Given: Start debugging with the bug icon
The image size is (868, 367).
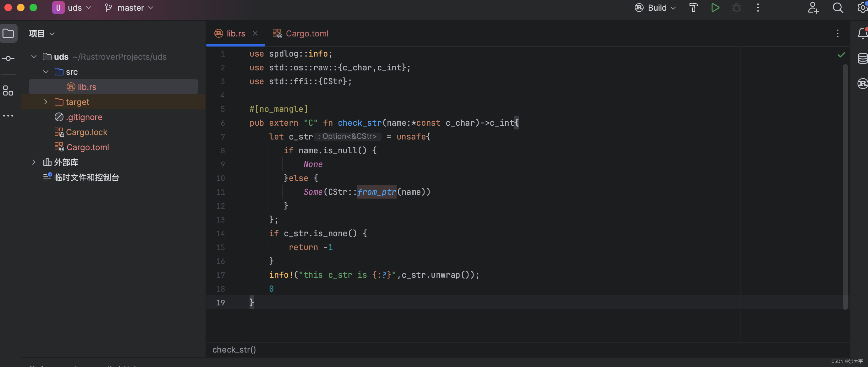Looking at the screenshot, I should click(x=737, y=8).
